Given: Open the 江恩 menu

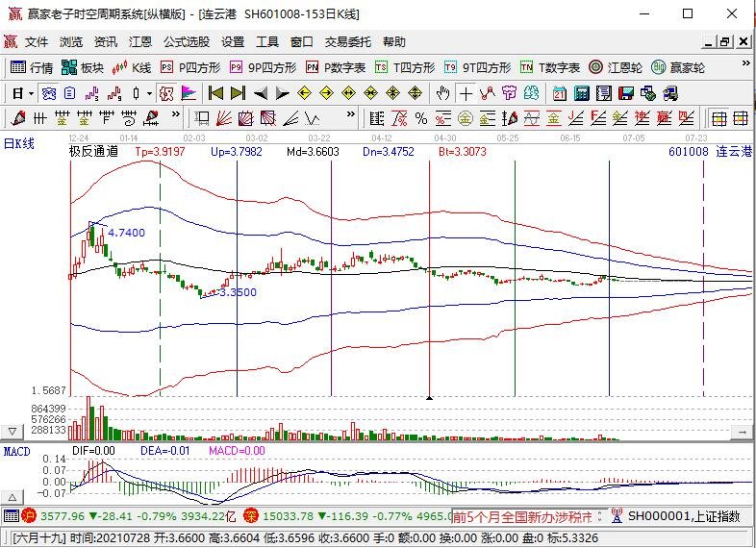Looking at the screenshot, I should coord(140,42).
